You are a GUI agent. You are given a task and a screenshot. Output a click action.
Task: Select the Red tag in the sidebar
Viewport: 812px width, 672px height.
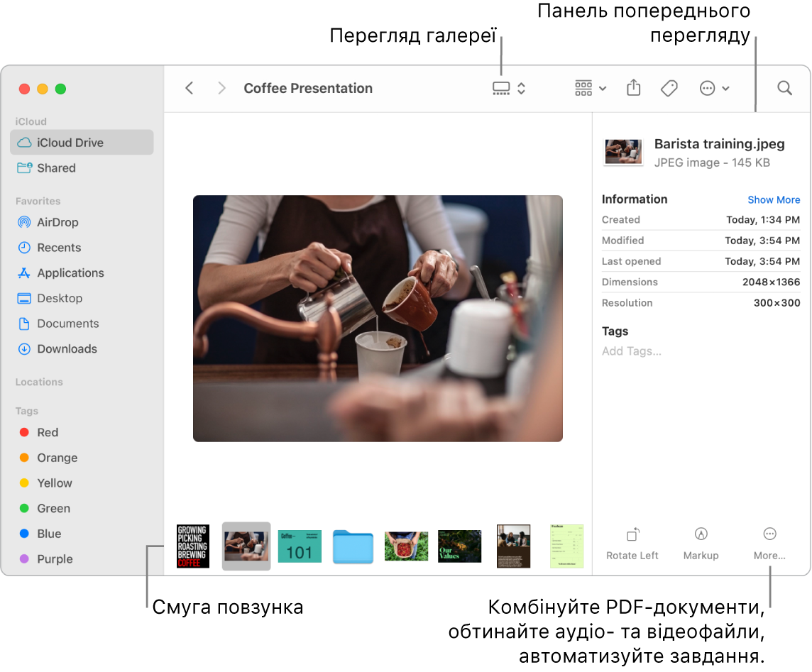point(48,432)
